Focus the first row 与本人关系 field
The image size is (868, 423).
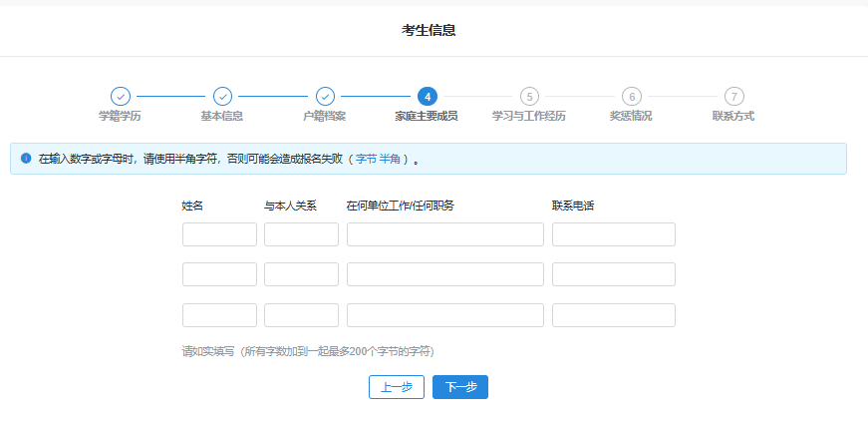pyautogui.click(x=301, y=234)
